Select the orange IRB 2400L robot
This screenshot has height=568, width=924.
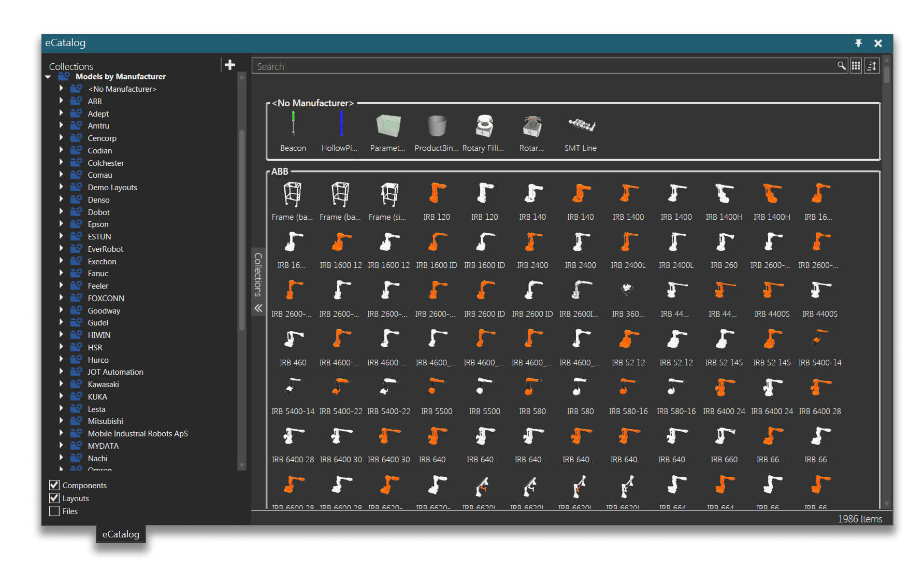pos(628,250)
